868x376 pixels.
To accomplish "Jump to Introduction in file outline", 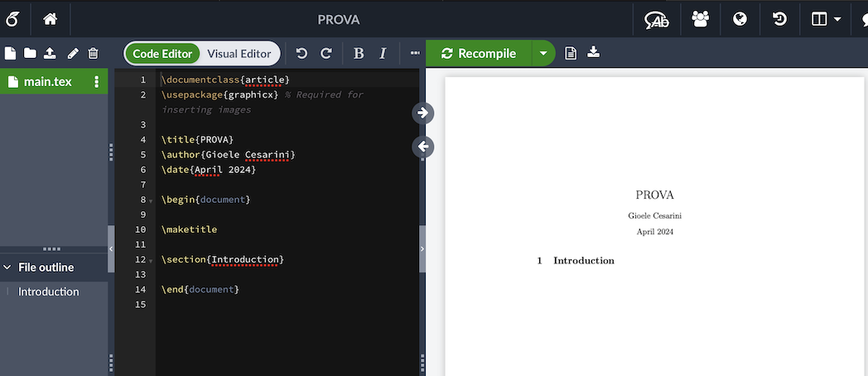I will pyautogui.click(x=49, y=292).
